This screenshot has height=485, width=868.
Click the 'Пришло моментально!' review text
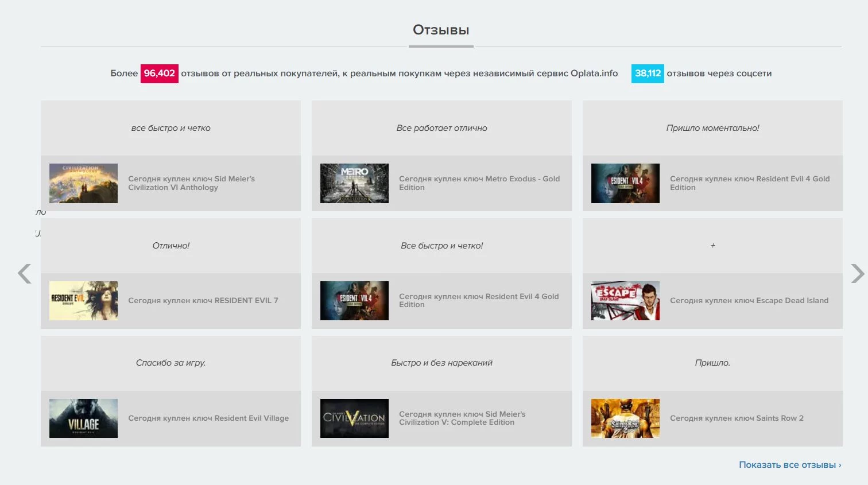(712, 128)
